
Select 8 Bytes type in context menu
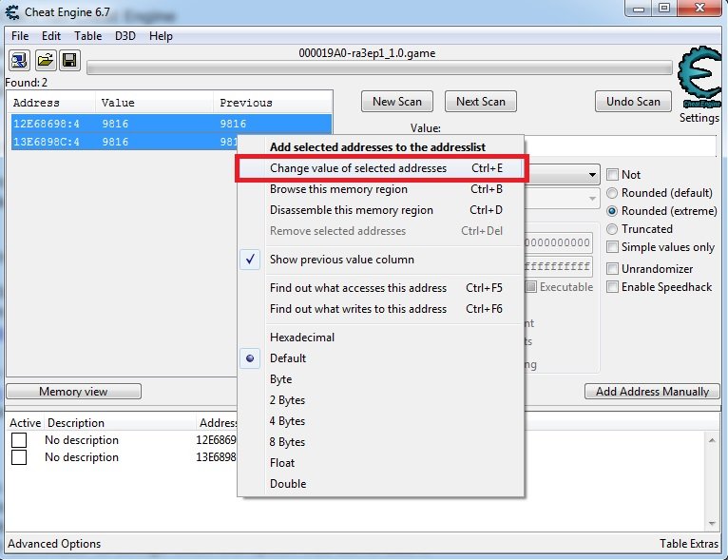point(381,441)
